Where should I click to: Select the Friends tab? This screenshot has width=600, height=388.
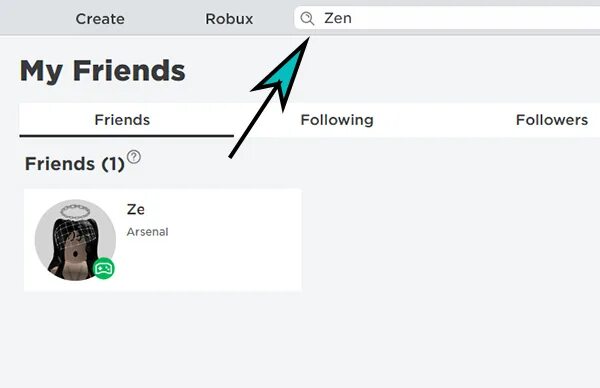click(122, 120)
